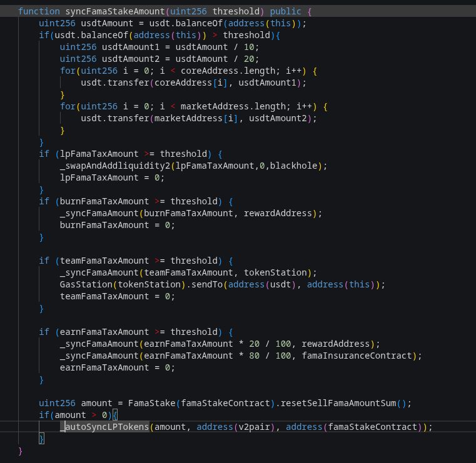Click the 'burnFamaTaxAmount = 0;' assignment
The height and width of the screenshot is (463, 476).
coord(118,226)
